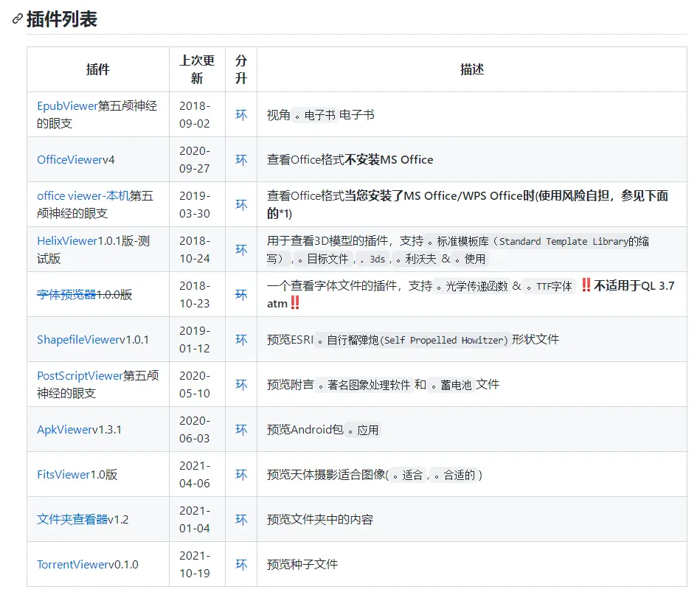This screenshot has height=595, width=700.
Task: Open the FitsViewer plugin link
Action: point(63,475)
